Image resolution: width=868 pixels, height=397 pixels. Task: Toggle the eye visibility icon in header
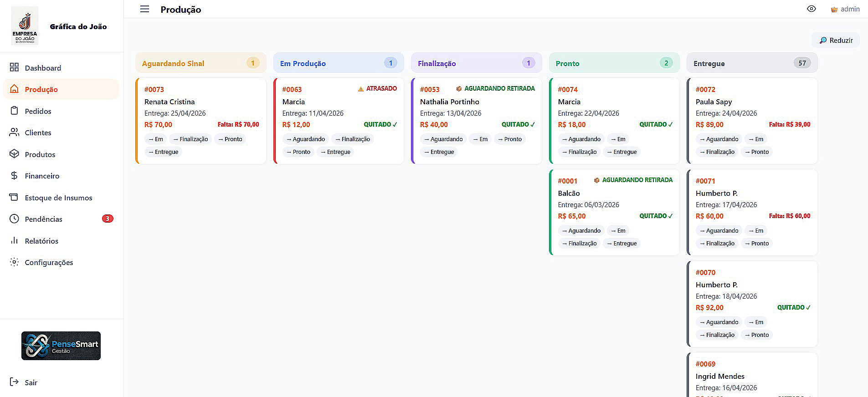coord(811,9)
